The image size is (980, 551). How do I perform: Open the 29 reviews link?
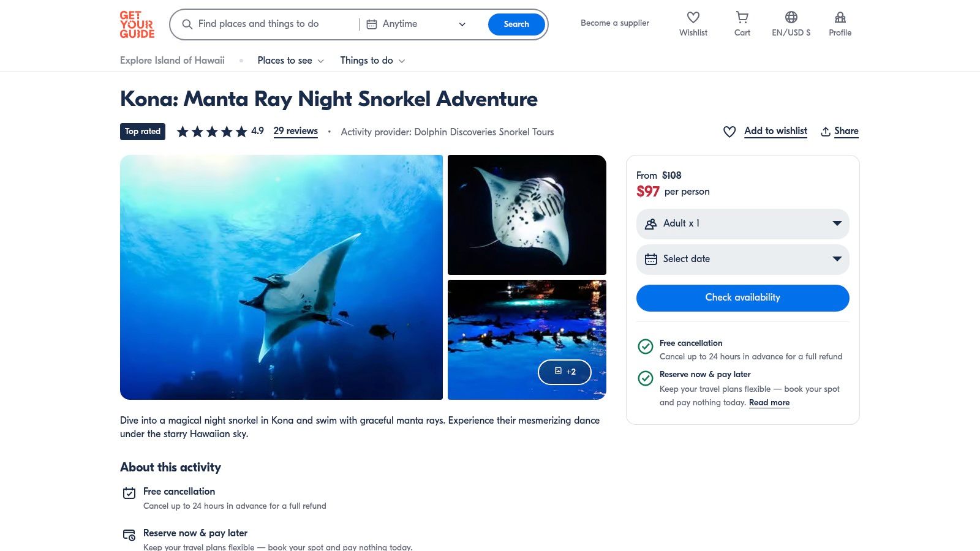295,131
